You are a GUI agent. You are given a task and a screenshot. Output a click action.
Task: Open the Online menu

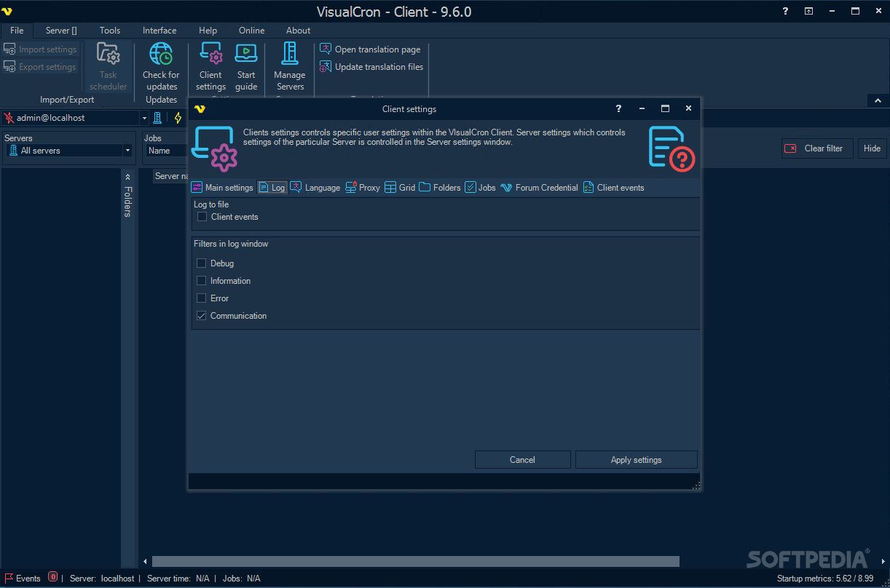[x=252, y=31]
